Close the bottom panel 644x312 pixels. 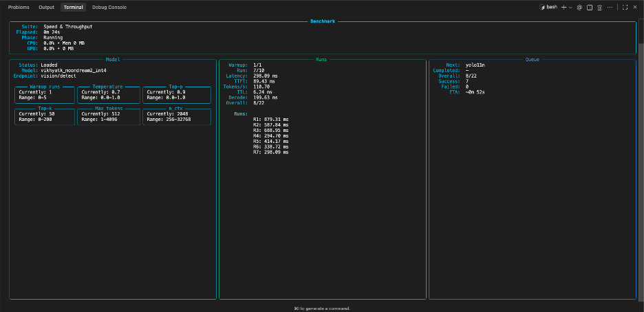(x=634, y=7)
